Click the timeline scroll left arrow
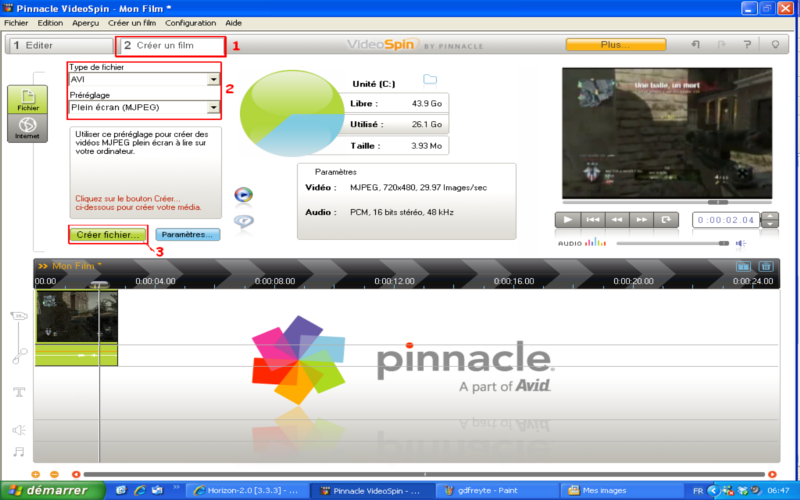The height and width of the screenshot is (500, 800). click(x=76, y=474)
